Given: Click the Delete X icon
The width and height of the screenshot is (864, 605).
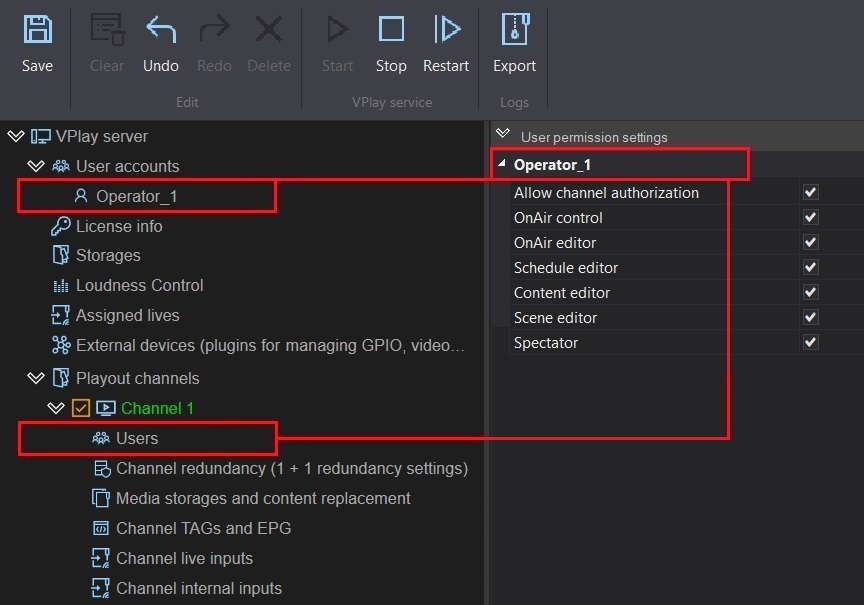Looking at the screenshot, I should click(x=269, y=29).
